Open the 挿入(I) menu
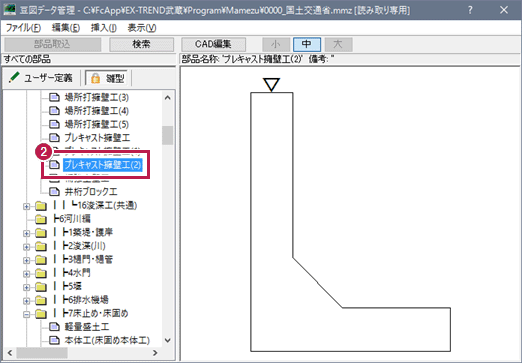 click(x=104, y=28)
